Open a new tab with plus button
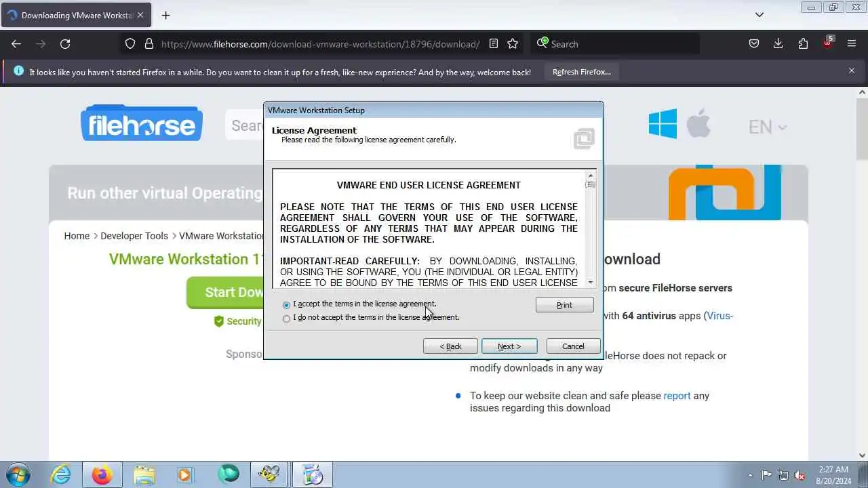 click(x=165, y=15)
